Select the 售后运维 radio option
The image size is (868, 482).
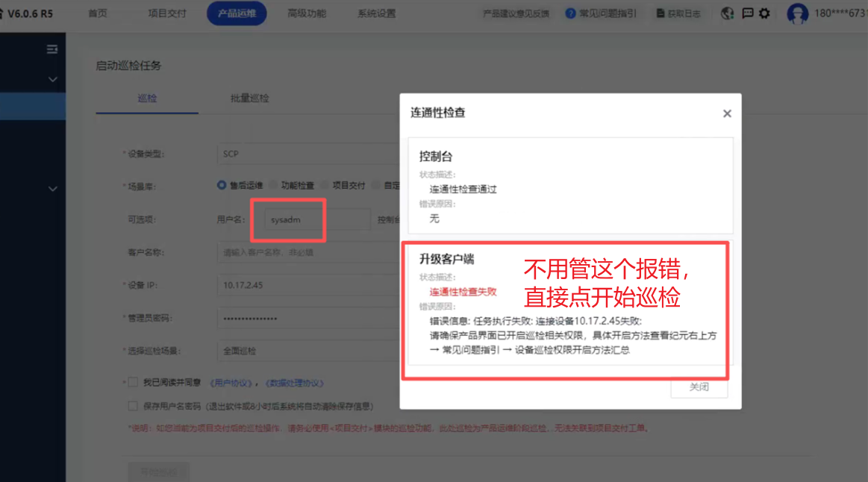pos(222,185)
